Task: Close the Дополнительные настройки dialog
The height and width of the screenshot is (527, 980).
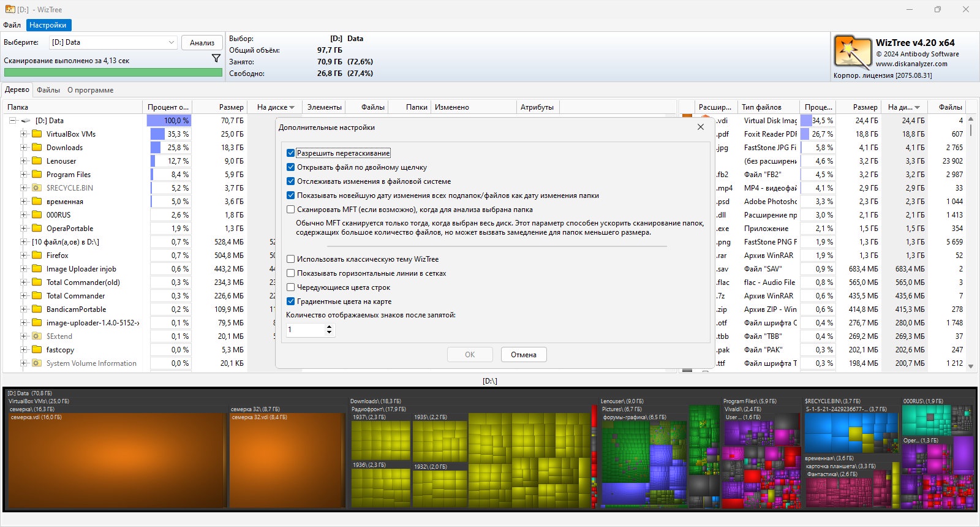Action: coord(701,127)
